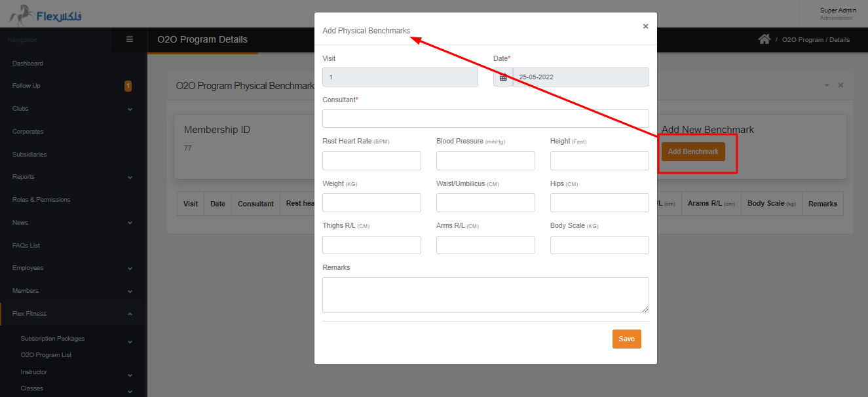868x397 pixels.
Task: Open the Super Admin profile menu
Action: pos(837,14)
